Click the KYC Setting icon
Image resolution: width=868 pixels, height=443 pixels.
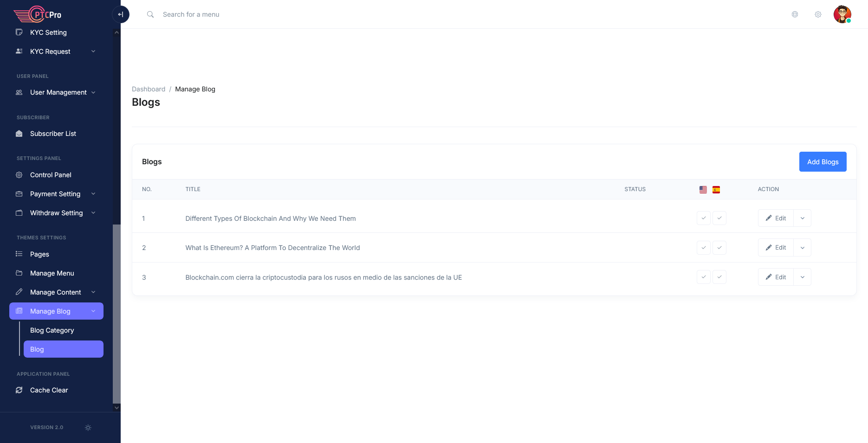[x=19, y=32]
